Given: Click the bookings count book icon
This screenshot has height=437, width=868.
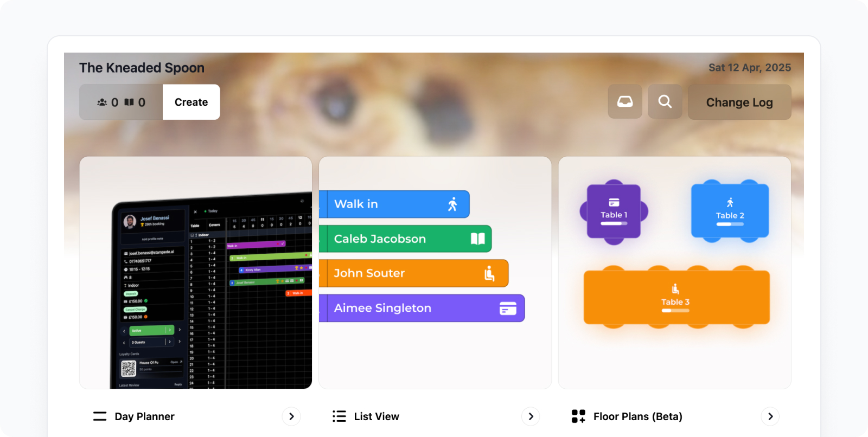Looking at the screenshot, I should point(129,102).
